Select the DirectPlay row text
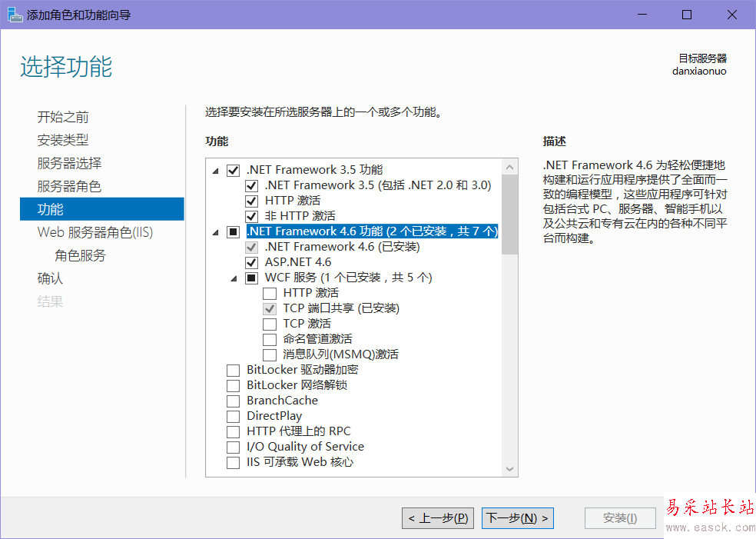Image resolution: width=756 pixels, height=539 pixels. point(274,416)
